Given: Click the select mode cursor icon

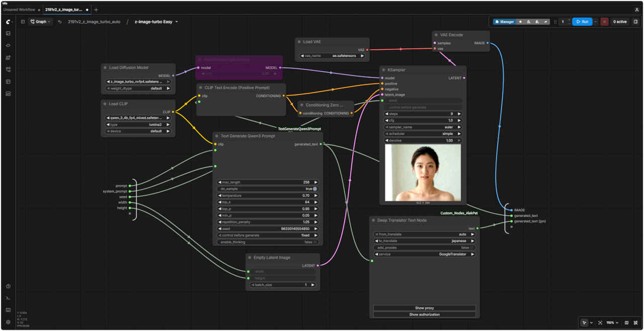Looking at the screenshot, I should click(x=584, y=322).
